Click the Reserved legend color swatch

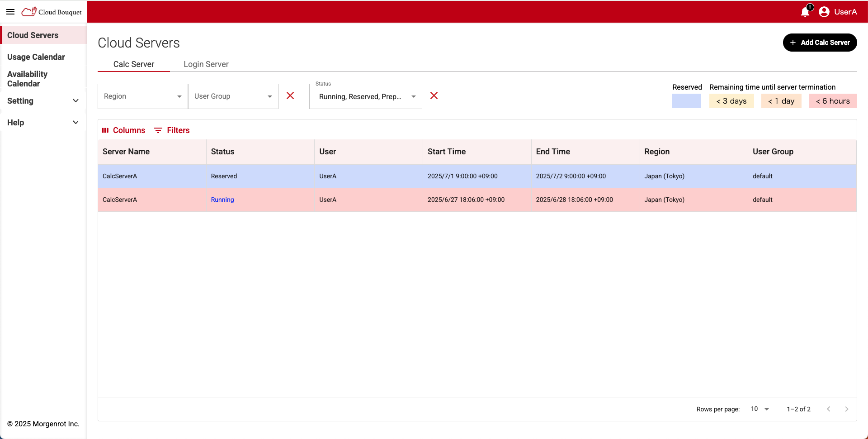687,101
